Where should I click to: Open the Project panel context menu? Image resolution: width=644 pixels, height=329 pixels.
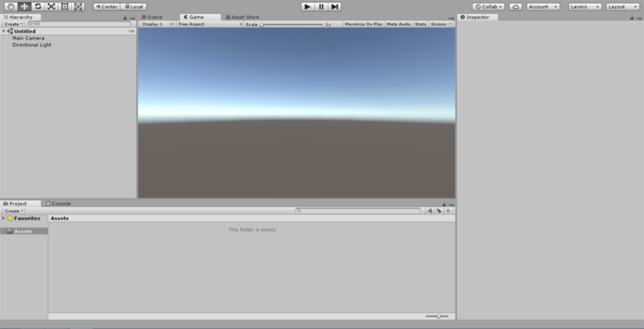(x=451, y=204)
